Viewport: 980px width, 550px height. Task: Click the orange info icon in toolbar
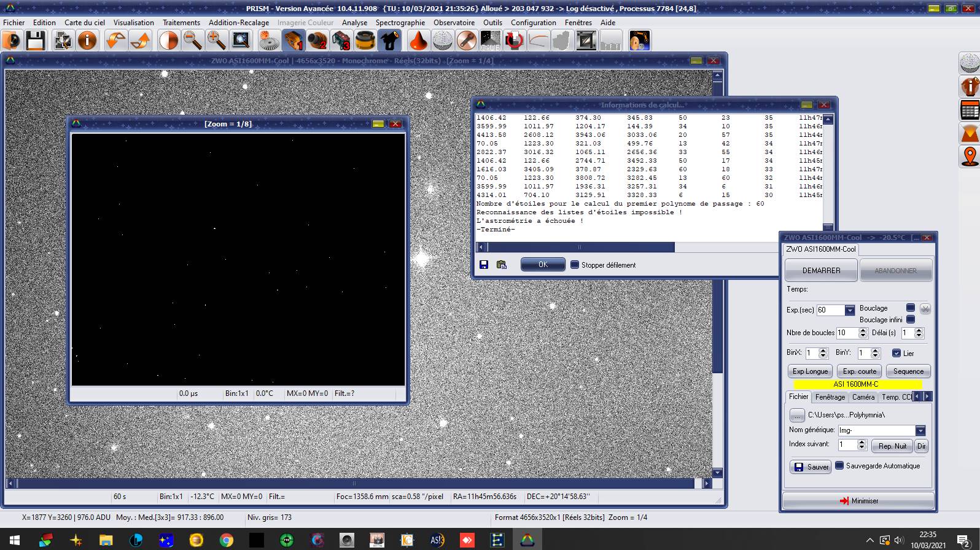87,41
